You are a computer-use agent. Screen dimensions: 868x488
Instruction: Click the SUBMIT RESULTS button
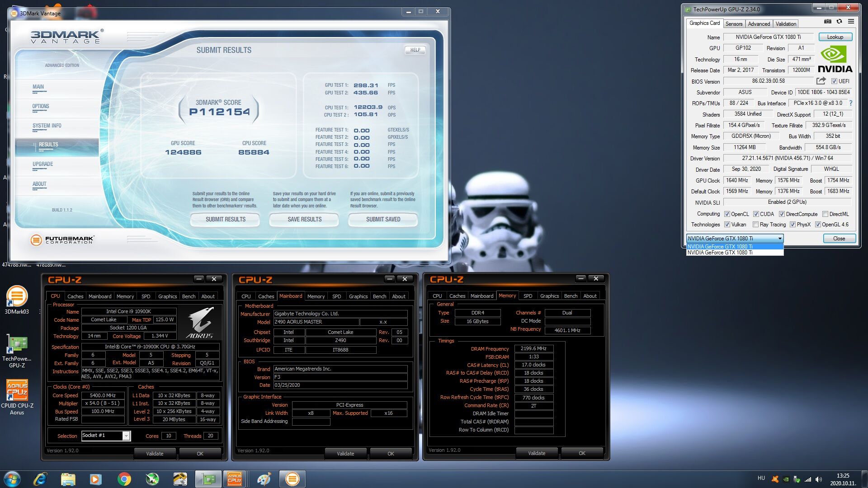[x=225, y=220]
